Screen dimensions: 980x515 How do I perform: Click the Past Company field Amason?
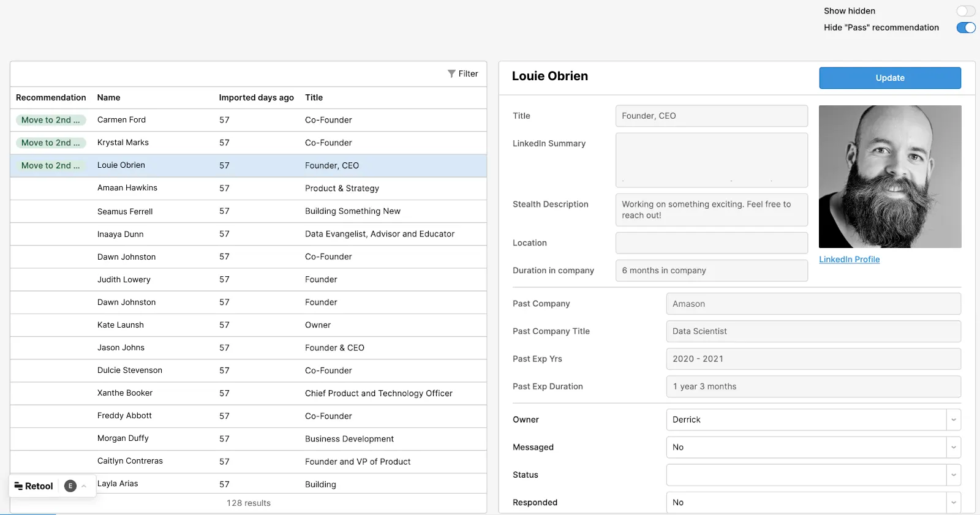click(813, 304)
